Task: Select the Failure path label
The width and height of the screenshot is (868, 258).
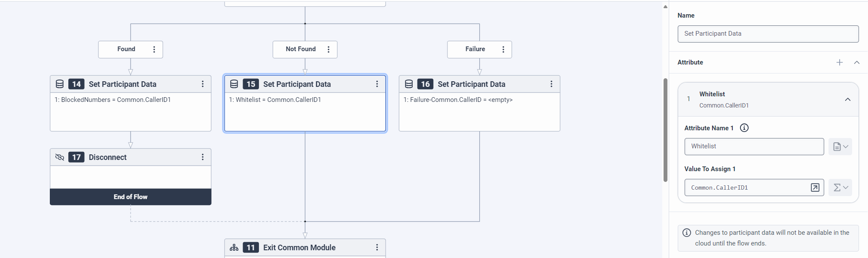Action: click(x=475, y=49)
